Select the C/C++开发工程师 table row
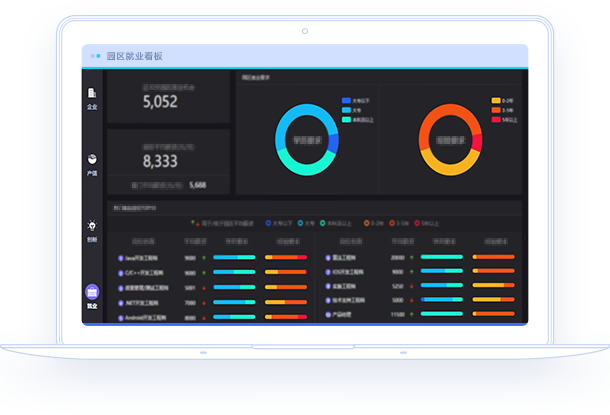Viewport: 610px width, 415px height. pos(160,272)
